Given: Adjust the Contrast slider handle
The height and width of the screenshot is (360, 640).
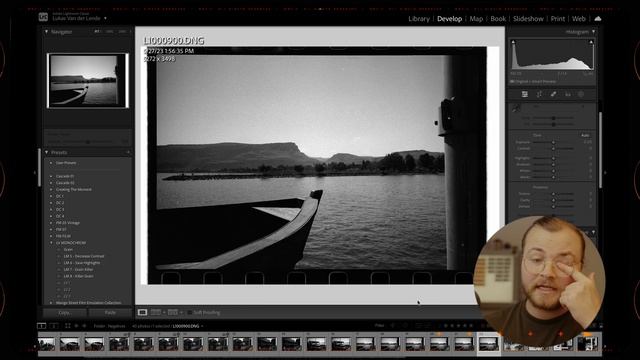Looking at the screenshot, I should 553,148.
